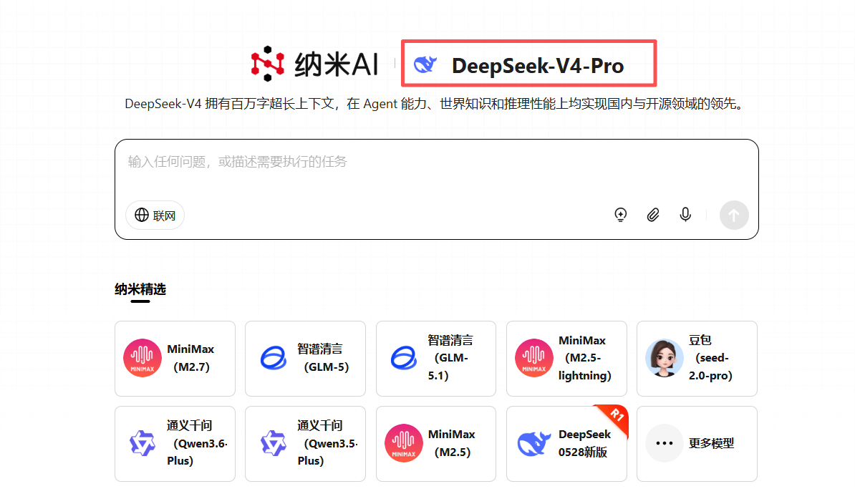The width and height of the screenshot is (855, 504).
Task: Click the 智谱清言 icon on GLM-5 card
Action: 274,358
